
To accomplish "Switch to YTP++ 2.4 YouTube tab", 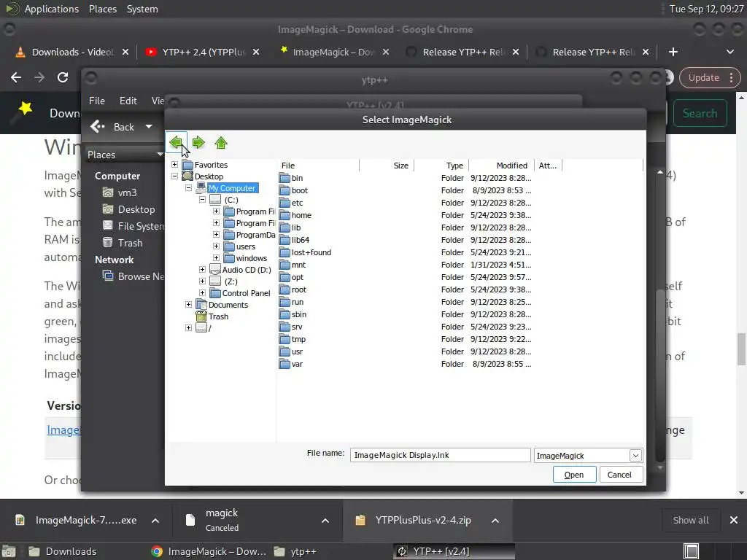I will (x=203, y=52).
